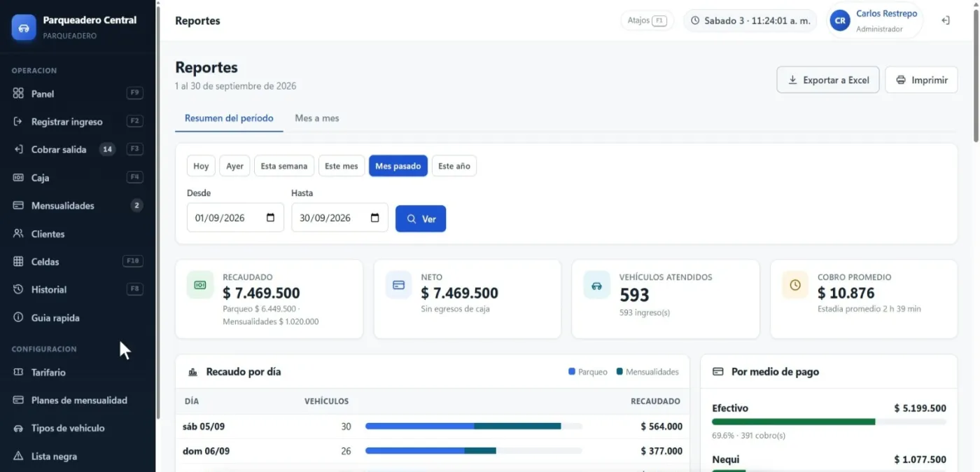980x472 pixels.
Task: Select the Ayer period filter
Action: click(234, 166)
